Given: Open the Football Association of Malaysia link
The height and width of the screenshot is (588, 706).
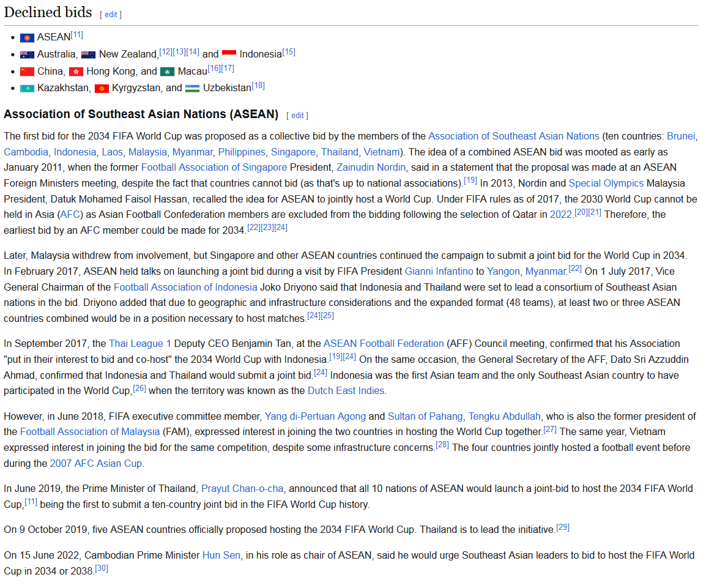Looking at the screenshot, I should [x=90, y=432].
